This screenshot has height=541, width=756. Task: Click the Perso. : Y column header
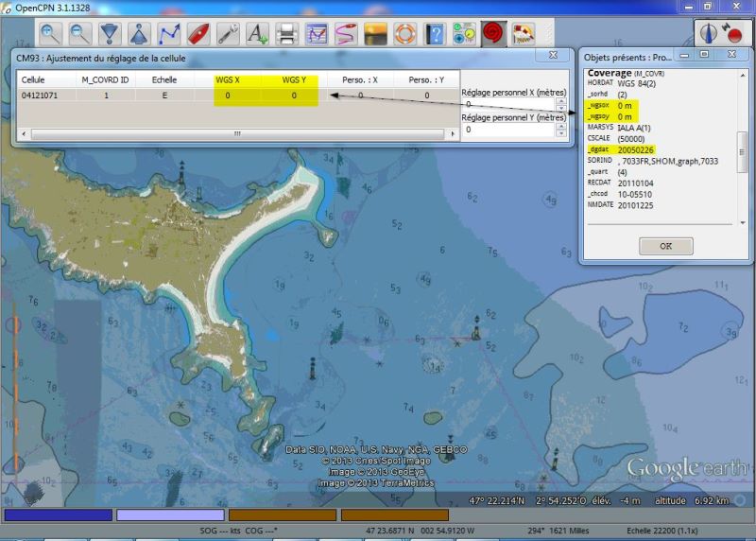(426, 79)
